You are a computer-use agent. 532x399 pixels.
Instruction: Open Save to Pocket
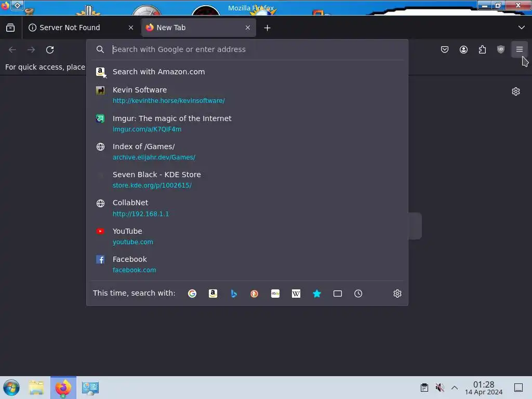pos(445,49)
